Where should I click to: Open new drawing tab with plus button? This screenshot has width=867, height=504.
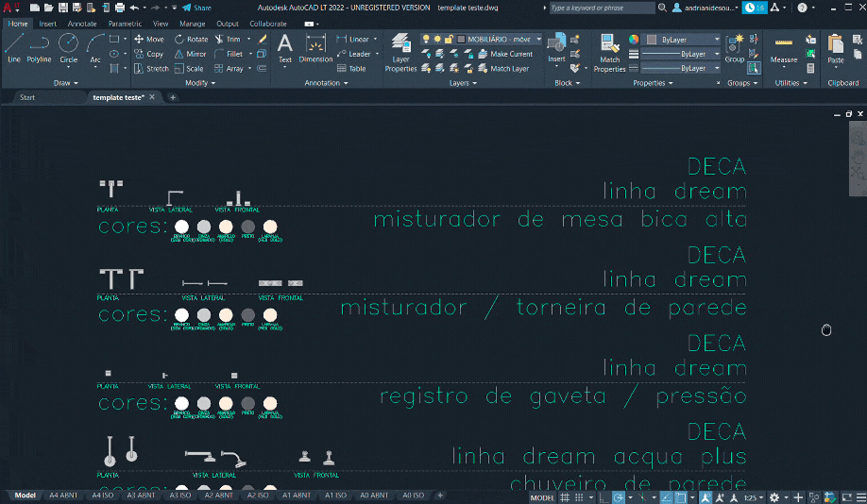173,97
